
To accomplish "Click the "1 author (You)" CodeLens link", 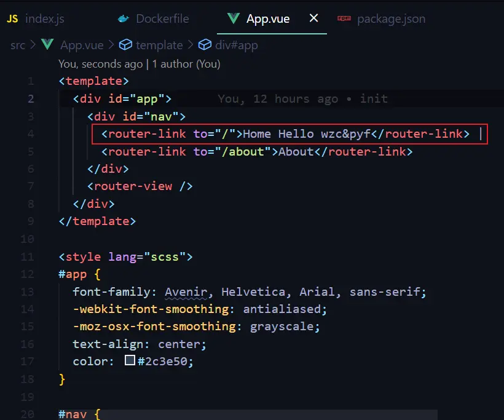I will tap(186, 63).
